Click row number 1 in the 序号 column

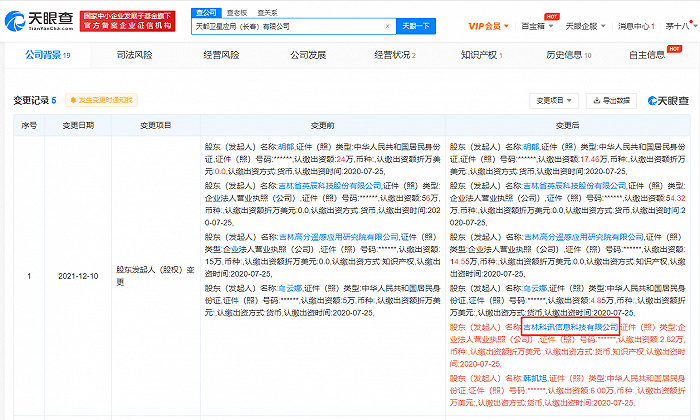point(29,276)
